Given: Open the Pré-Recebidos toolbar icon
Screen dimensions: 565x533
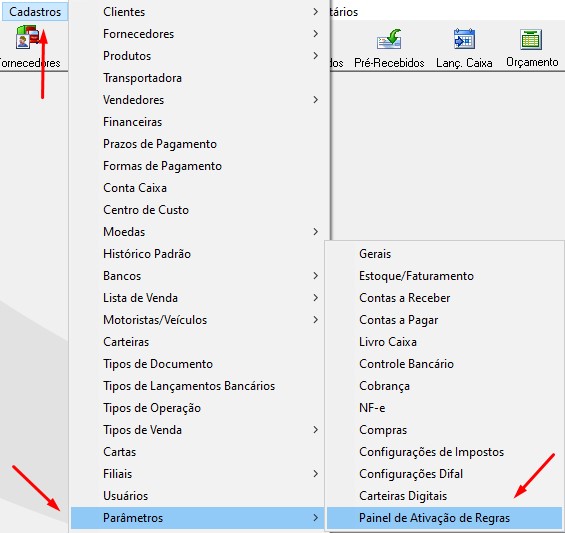Looking at the screenshot, I should [389, 39].
